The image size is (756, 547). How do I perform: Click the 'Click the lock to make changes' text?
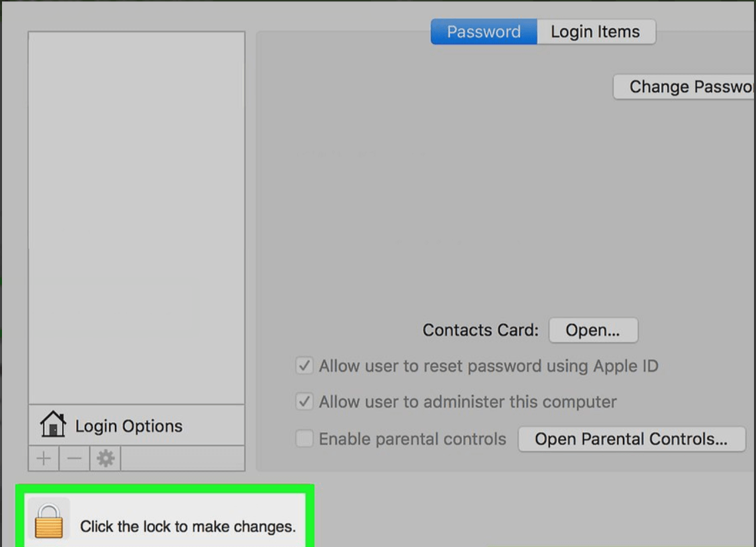point(188,526)
